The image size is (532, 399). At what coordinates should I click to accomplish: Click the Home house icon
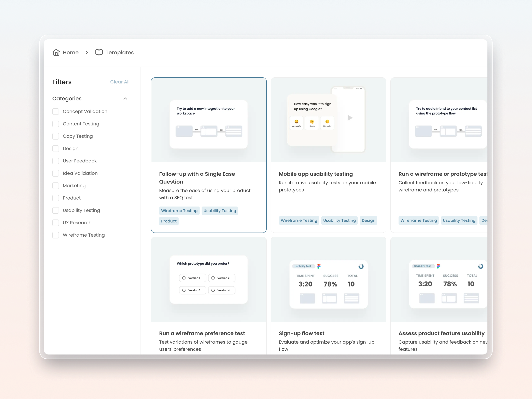[x=56, y=52]
